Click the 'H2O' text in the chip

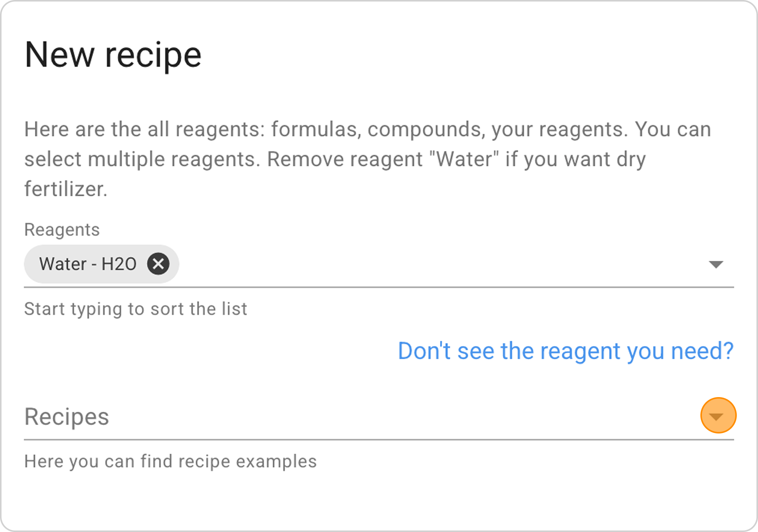click(x=119, y=264)
